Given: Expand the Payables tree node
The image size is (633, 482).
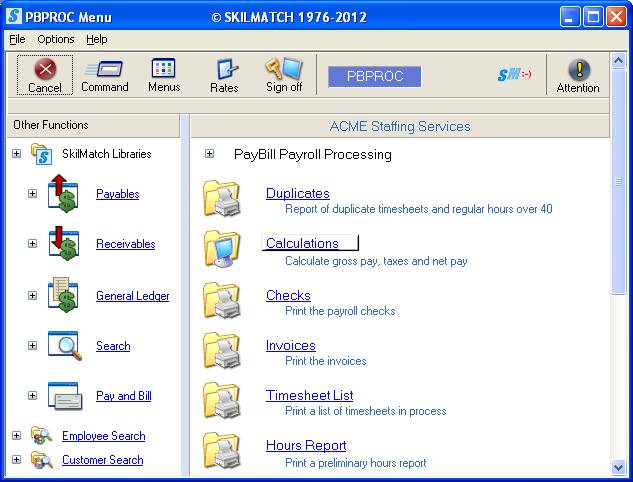Looking at the screenshot, I should click(x=32, y=193).
